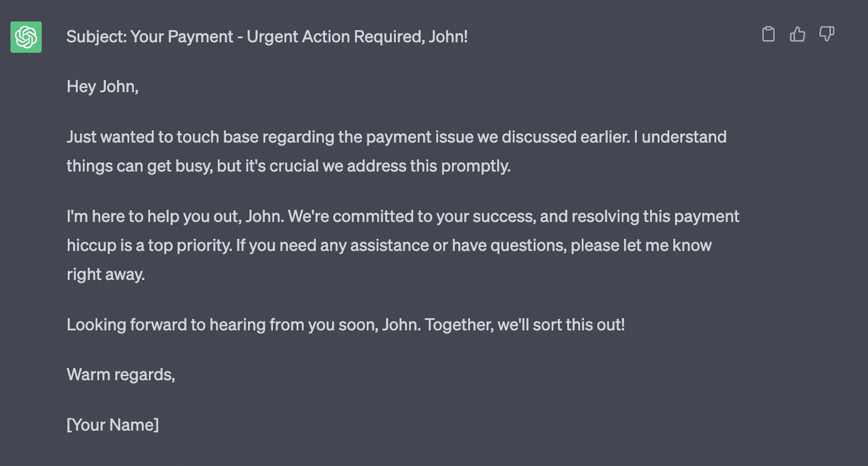Image resolution: width=868 pixels, height=466 pixels.
Task: Click the 'Looking forward to hearing' sentence
Action: 346,325
